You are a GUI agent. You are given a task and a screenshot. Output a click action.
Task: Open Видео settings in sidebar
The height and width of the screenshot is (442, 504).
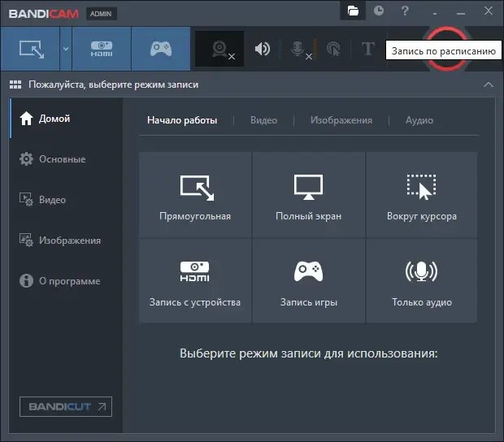pyautogui.click(x=66, y=200)
